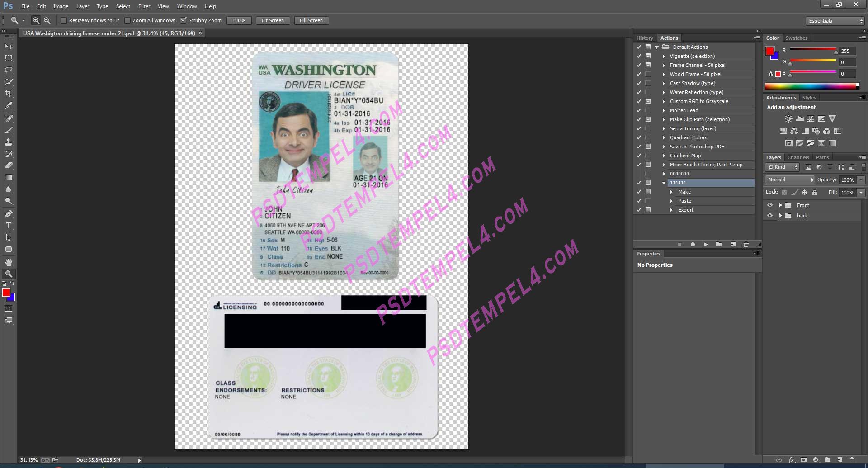Select the Brush tool
The width and height of the screenshot is (868, 468).
coord(9,131)
